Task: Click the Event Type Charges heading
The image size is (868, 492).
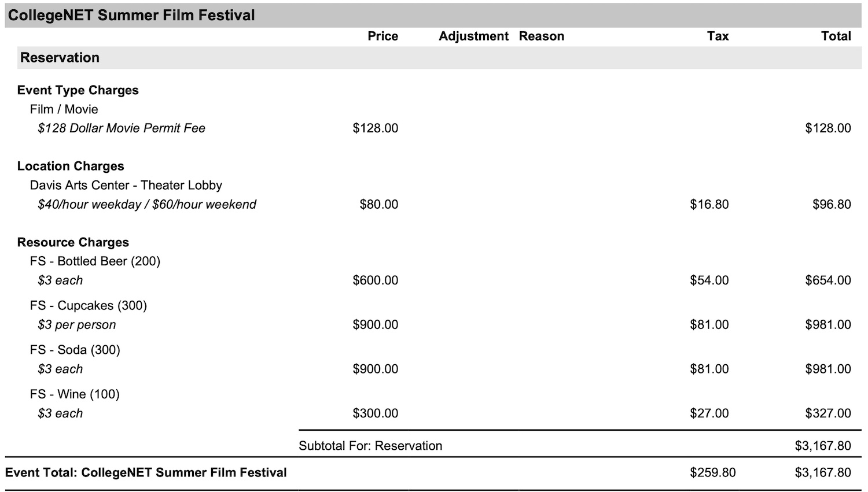Action: point(78,90)
